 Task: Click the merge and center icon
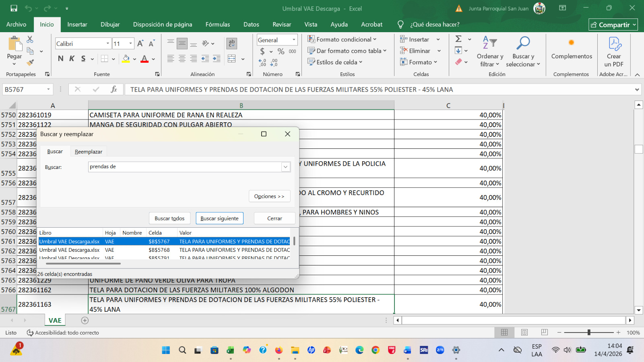click(232, 59)
